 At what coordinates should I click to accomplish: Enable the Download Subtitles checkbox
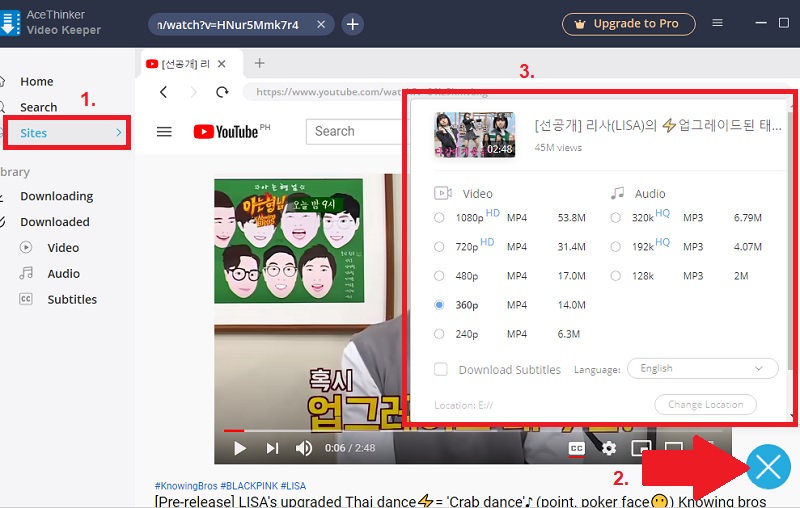pyautogui.click(x=441, y=370)
